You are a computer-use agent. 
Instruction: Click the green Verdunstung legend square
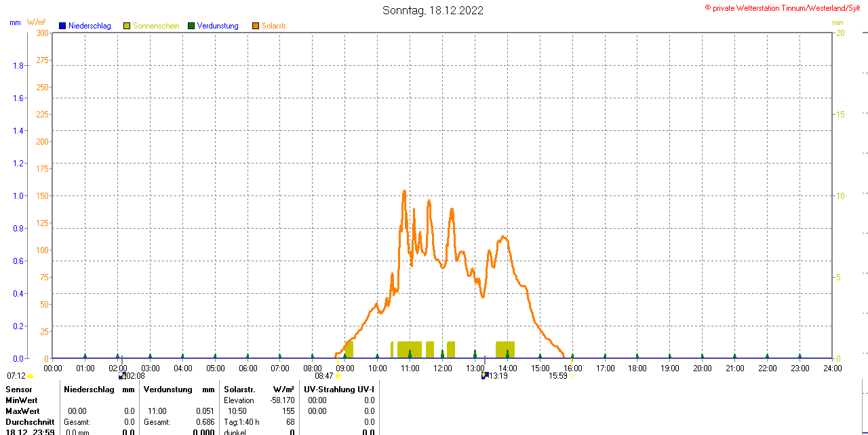(191, 26)
